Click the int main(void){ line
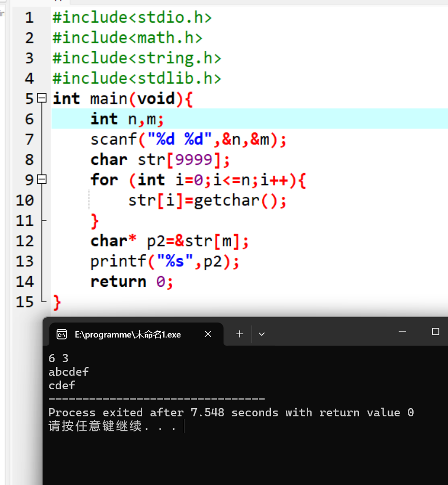 click(123, 99)
